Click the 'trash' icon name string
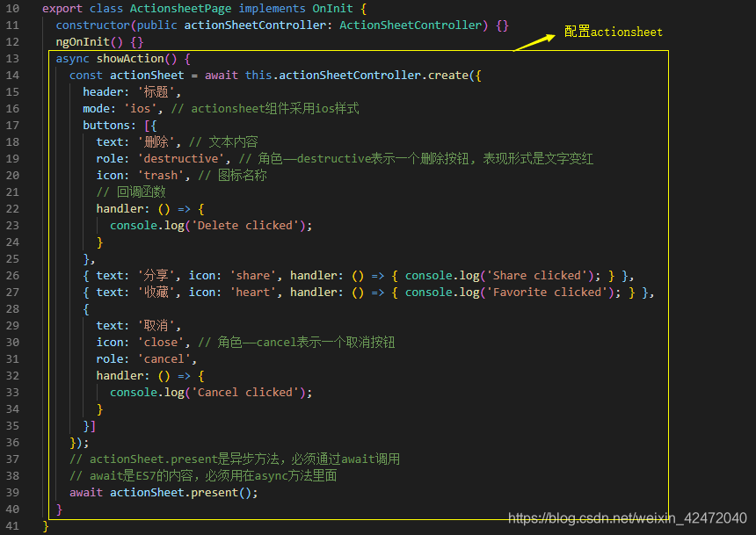 click(160, 175)
